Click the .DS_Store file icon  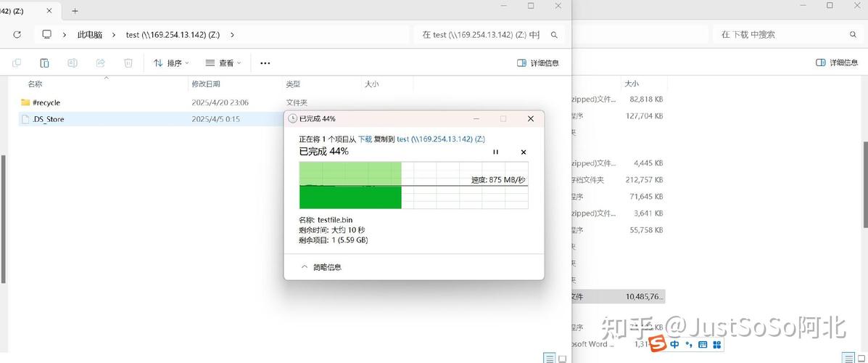click(25, 119)
